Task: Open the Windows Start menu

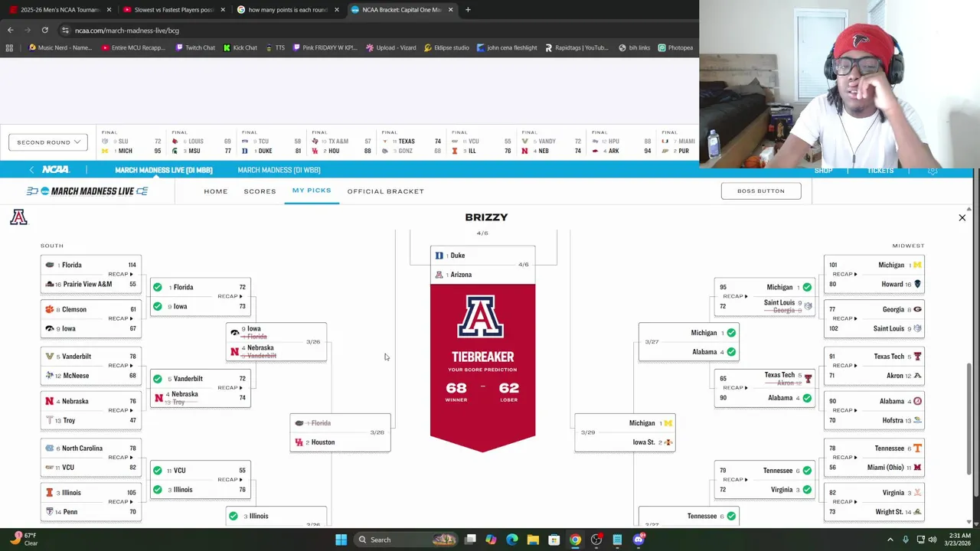Action: (341, 540)
